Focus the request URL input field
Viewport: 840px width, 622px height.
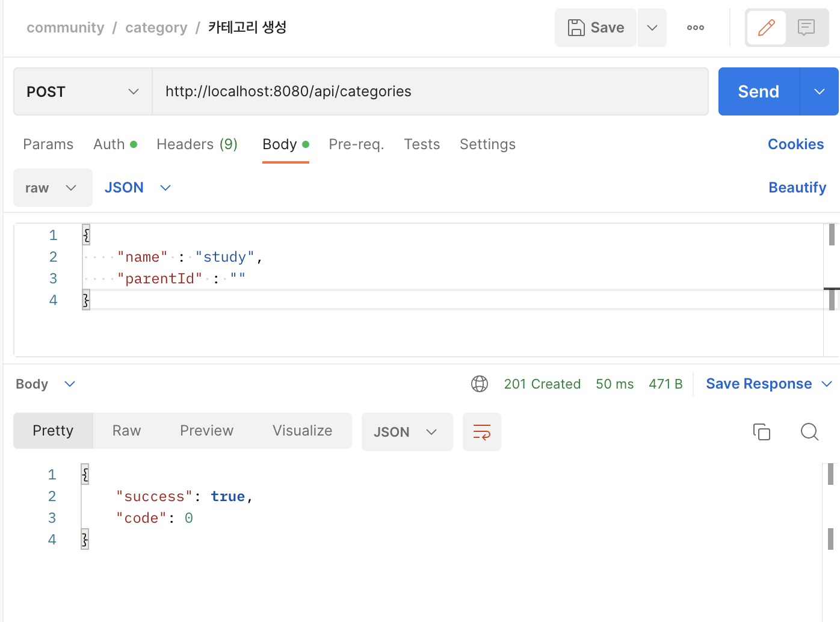tap(430, 91)
